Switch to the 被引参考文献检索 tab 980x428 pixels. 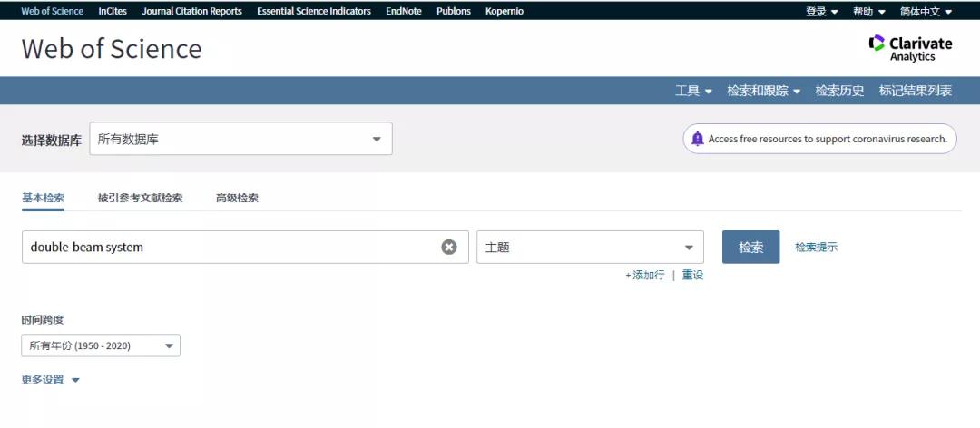[140, 198]
